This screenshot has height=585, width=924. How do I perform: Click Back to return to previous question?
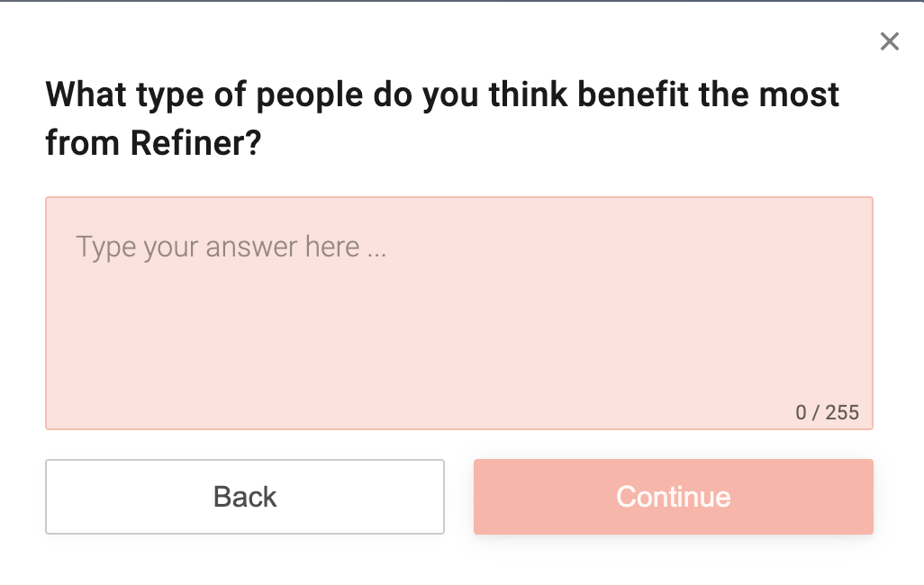coord(245,496)
